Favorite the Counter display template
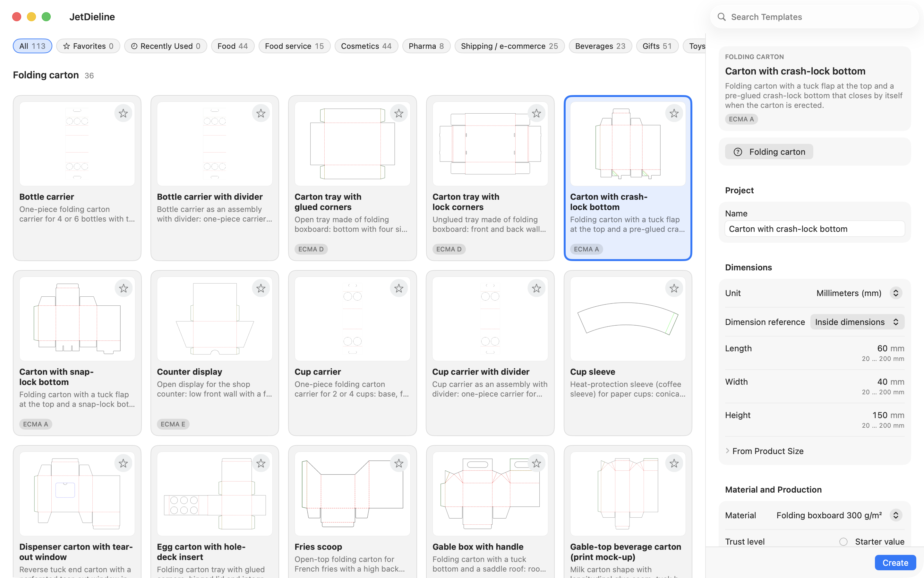 coord(261,288)
